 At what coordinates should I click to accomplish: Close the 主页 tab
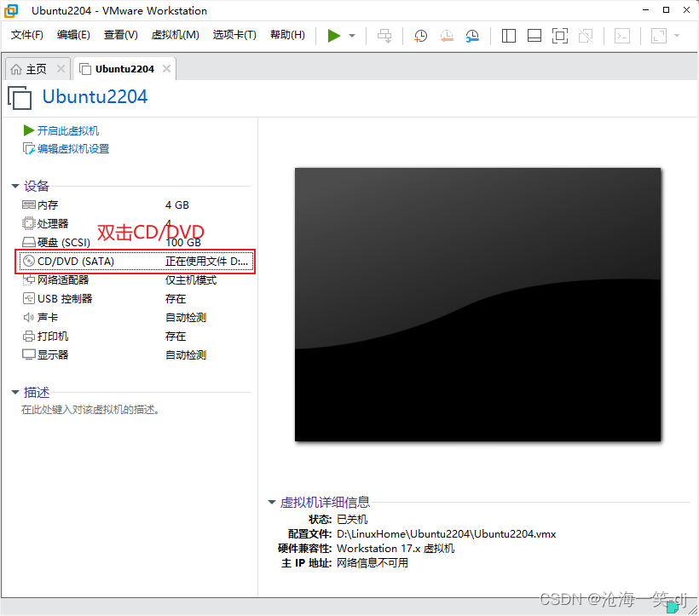point(61,69)
